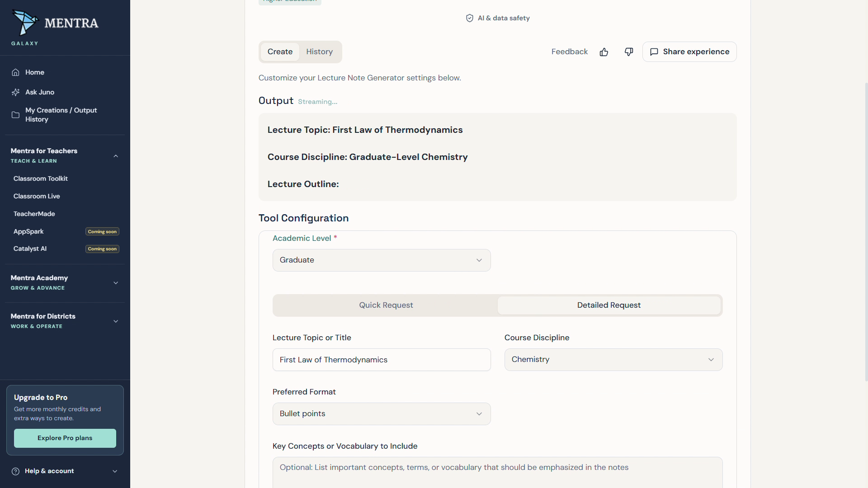This screenshot has height=488, width=868.
Task: Click the speech bubble icon in Share experience
Action: click(x=654, y=52)
